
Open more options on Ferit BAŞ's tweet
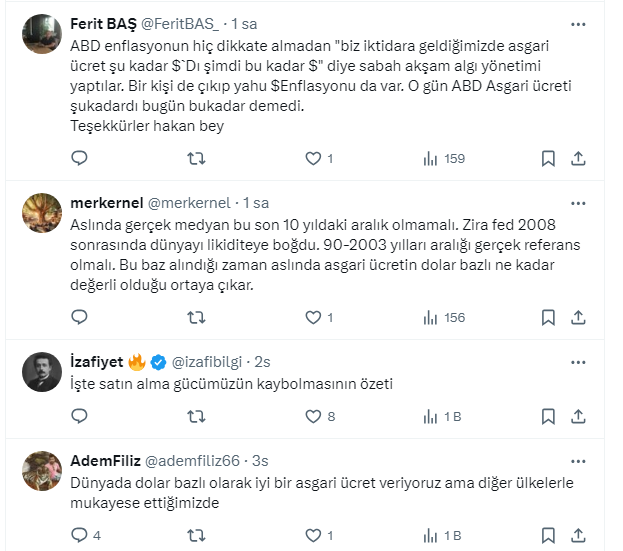coord(578,22)
